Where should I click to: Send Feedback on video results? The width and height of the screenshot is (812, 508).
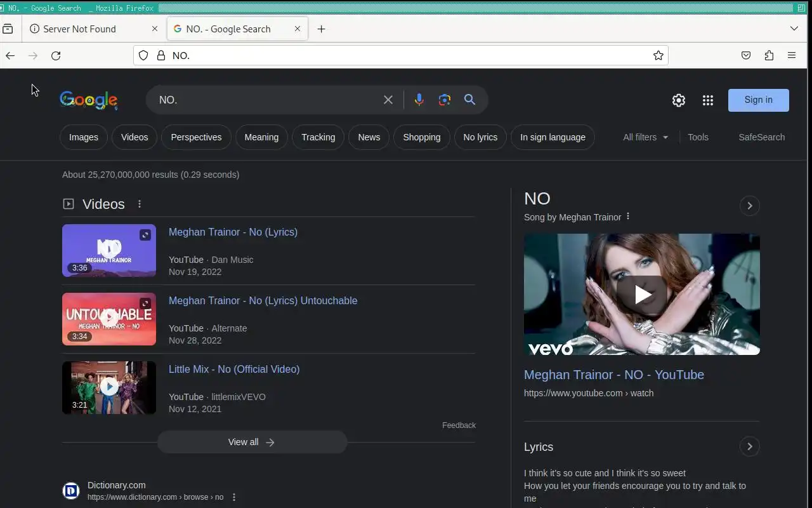(459, 425)
